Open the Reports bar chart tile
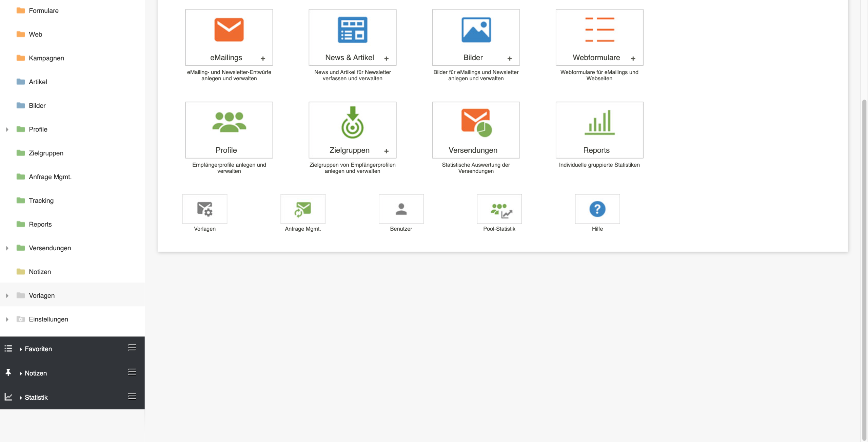 click(599, 123)
